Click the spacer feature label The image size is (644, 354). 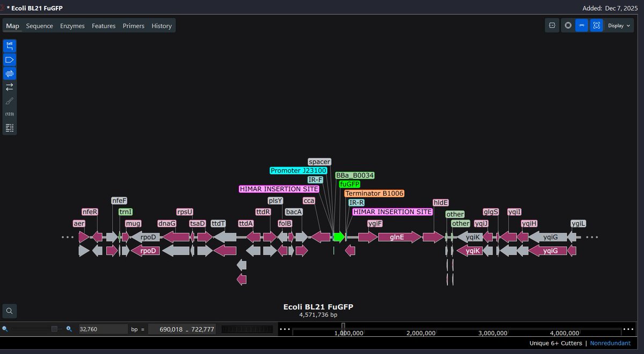tap(319, 161)
